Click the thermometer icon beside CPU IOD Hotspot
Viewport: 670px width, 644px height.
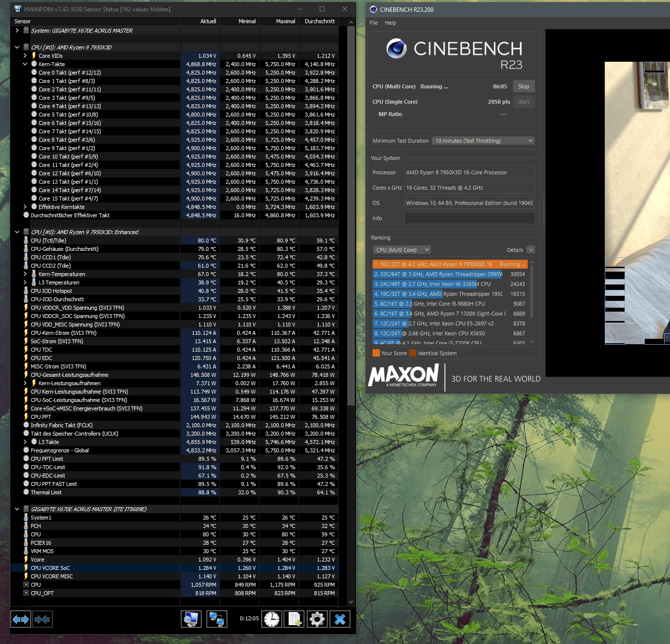(x=26, y=291)
